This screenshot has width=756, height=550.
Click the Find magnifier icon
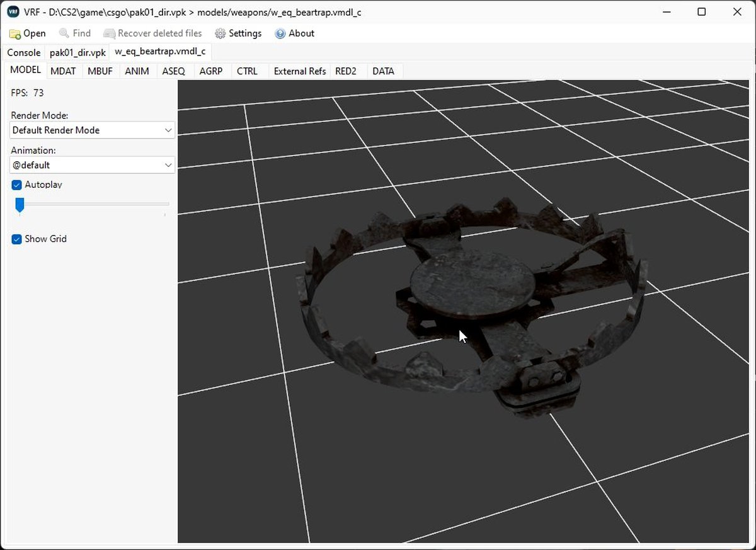64,33
